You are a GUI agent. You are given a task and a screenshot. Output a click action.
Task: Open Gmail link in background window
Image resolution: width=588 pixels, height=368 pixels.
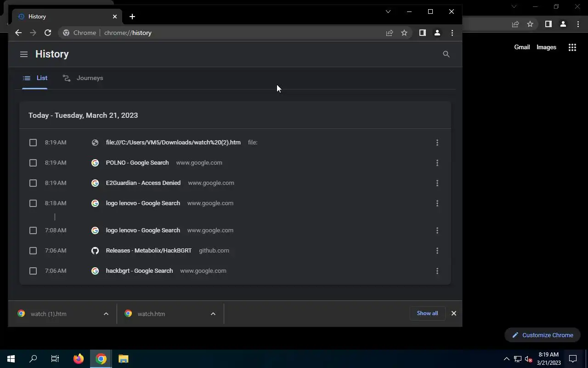522,47
